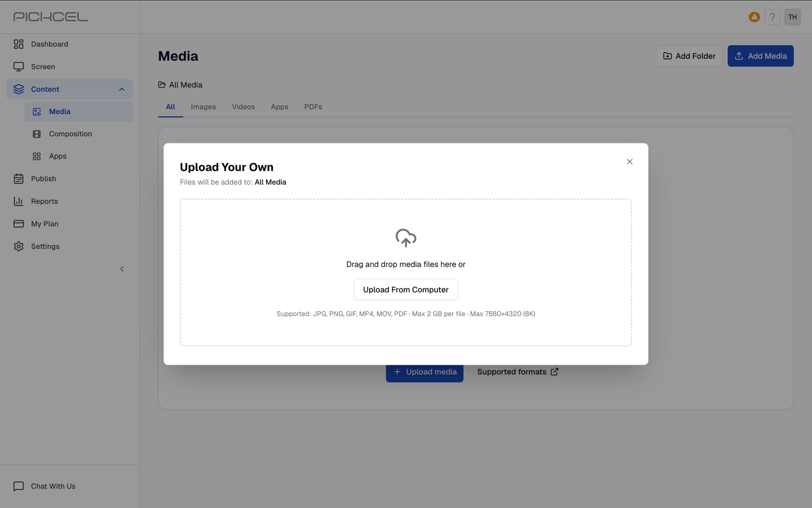Open the Supported formats external link icon

(555, 372)
